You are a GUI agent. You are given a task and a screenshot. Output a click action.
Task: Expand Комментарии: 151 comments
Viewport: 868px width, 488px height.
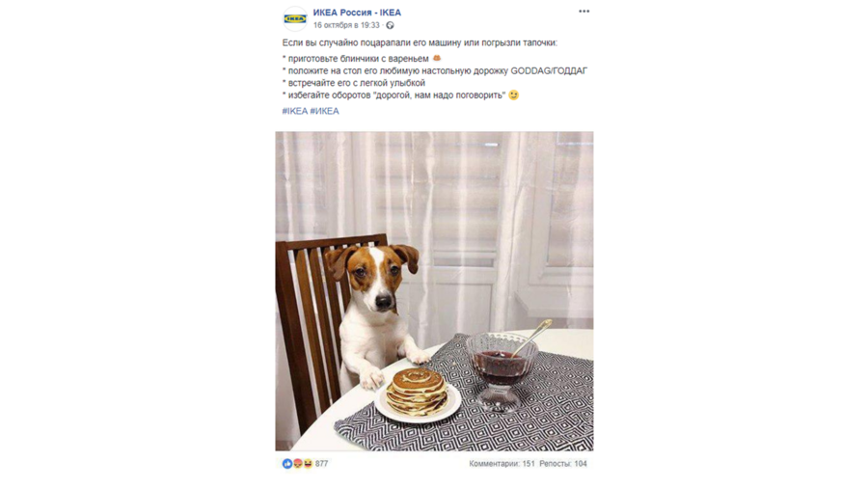pyautogui.click(x=502, y=464)
